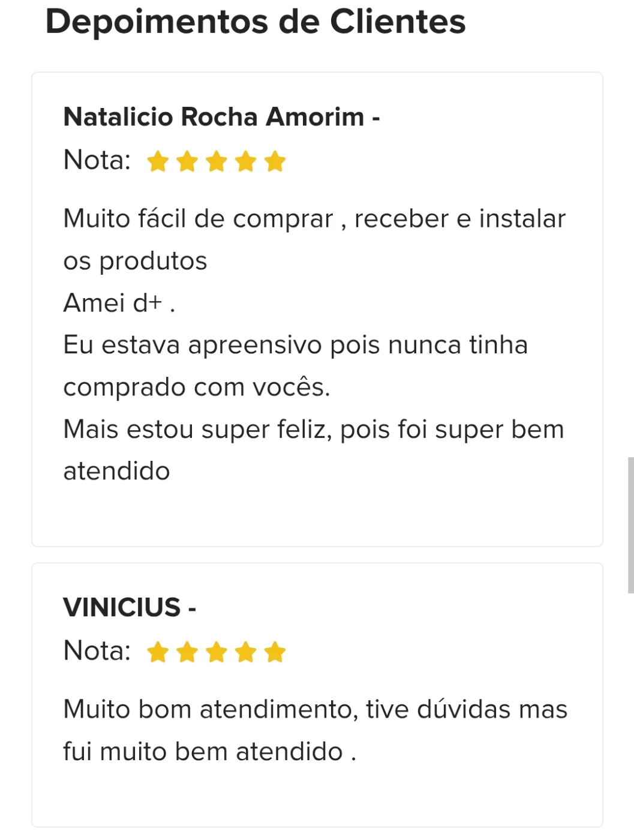Select fourth star in Natalicio's rating
This screenshot has width=634, height=840.
click(x=246, y=161)
